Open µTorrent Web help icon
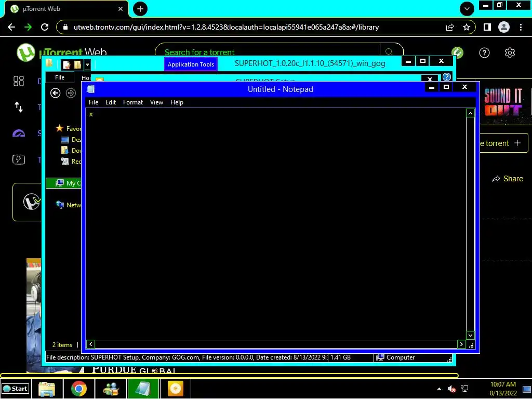Screen dimensions: 532x399 click(x=484, y=52)
